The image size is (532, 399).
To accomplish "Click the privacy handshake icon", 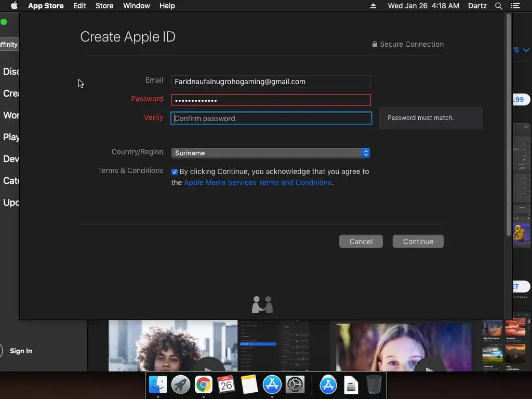I will 262,304.
